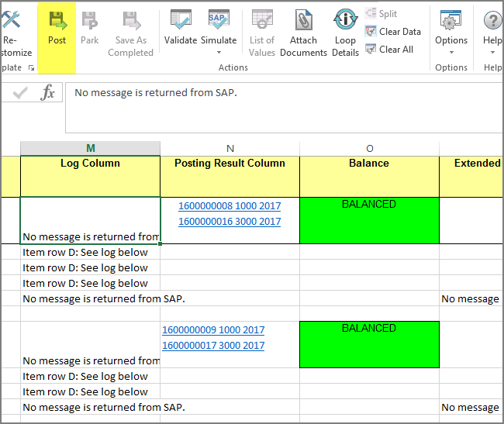Select the Posting Result Column header cell
This screenshot has height=424, width=504.
pyautogui.click(x=230, y=177)
